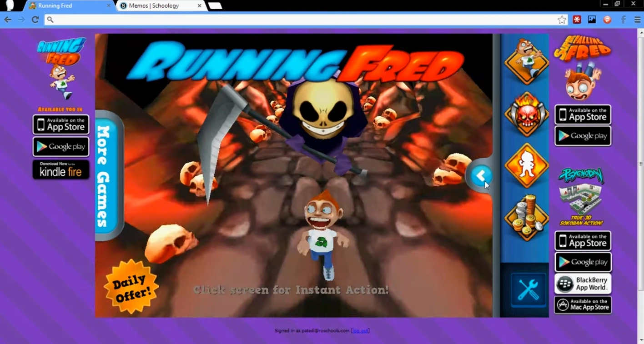Click the log out link
This screenshot has height=344, width=644.
tap(360, 331)
